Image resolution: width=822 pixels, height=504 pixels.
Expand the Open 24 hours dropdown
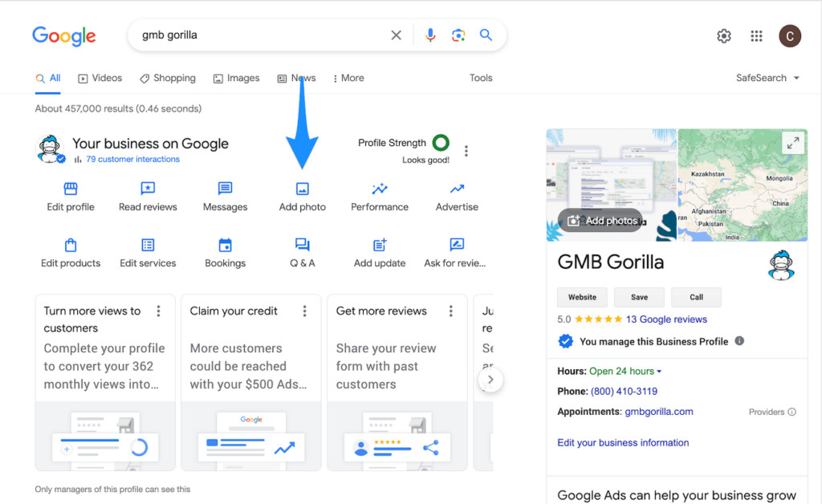[625, 371]
